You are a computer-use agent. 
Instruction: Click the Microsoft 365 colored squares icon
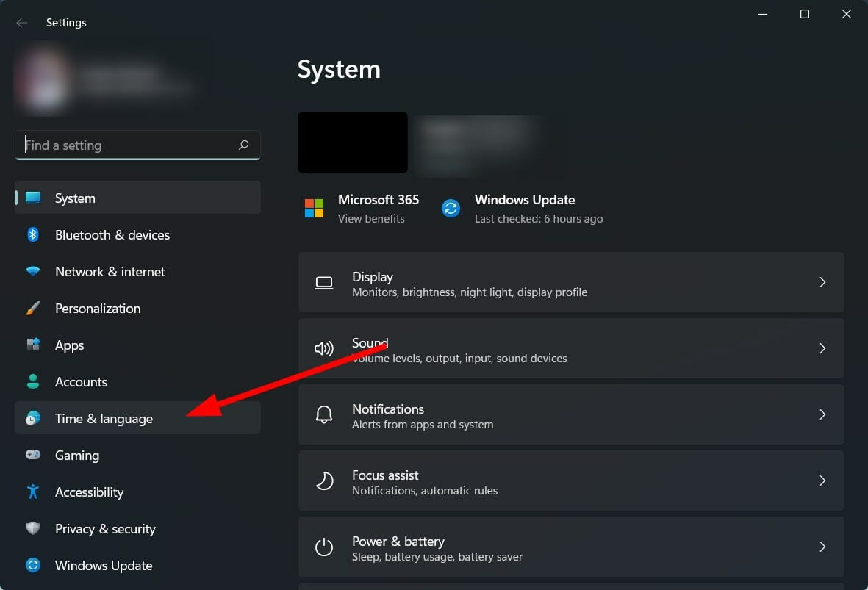tap(314, 208)
